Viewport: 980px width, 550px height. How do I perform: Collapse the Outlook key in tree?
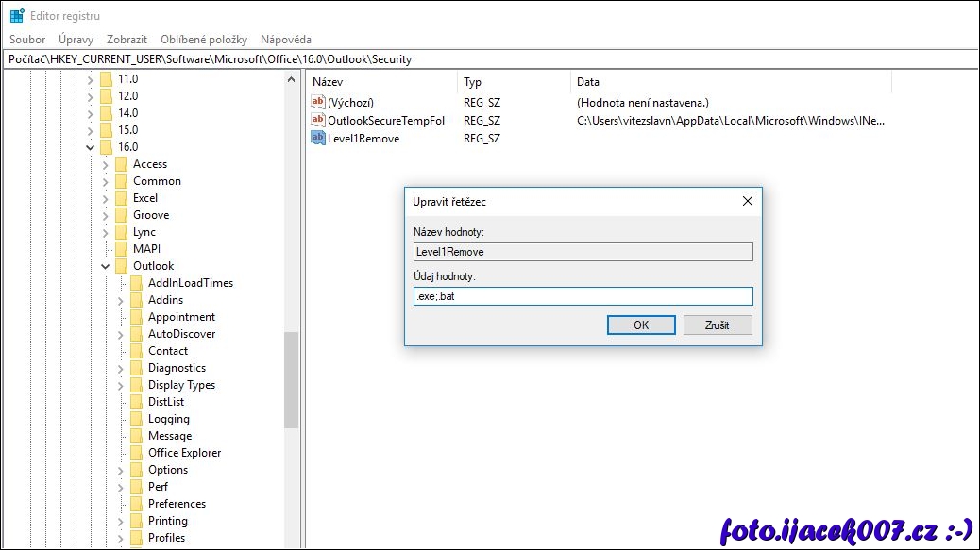[106, 266]
